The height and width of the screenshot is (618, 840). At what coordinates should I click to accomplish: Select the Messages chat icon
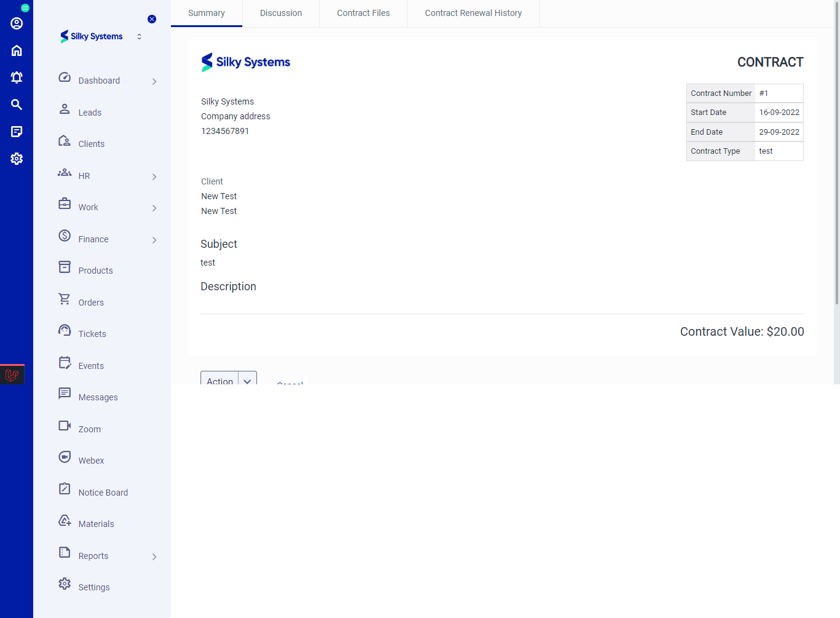tap(65, 393)
